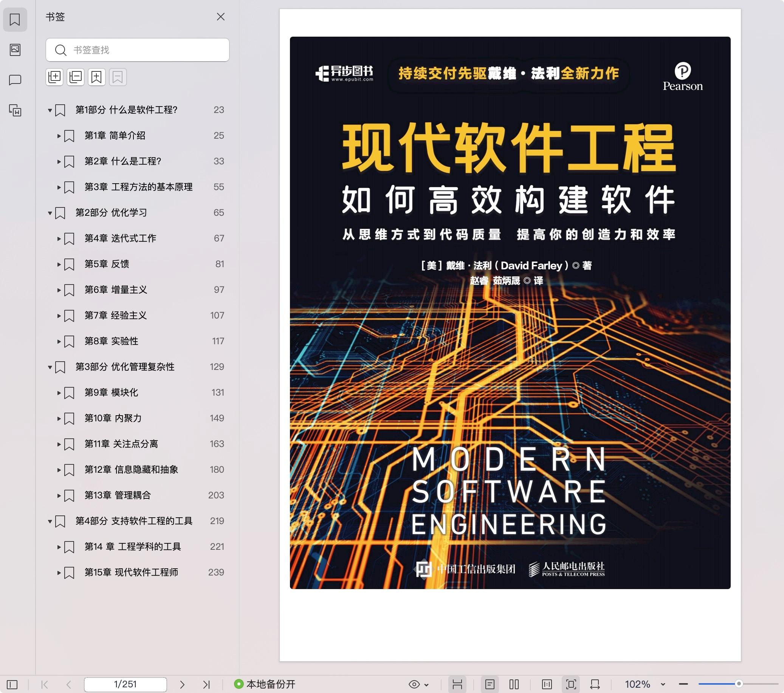Go to 第13章 管理耦合 bookmark
784x693 pixels.
pyautogui.click(x=117, y=495)
